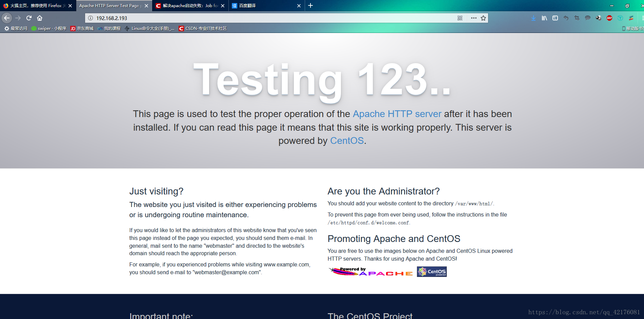This screenshot has height=319, width=644.
Task: Open the QR code icon in address bar
Action: click(x=460, y=18)
